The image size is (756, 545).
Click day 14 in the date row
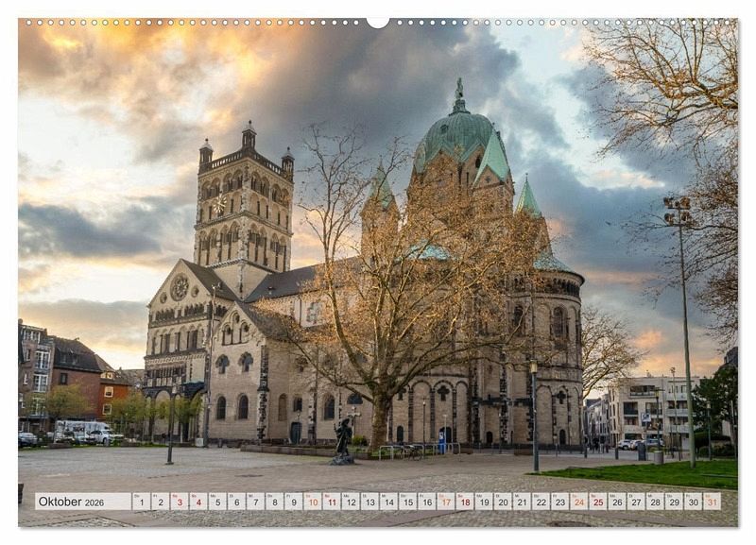[x=388, y=502]
